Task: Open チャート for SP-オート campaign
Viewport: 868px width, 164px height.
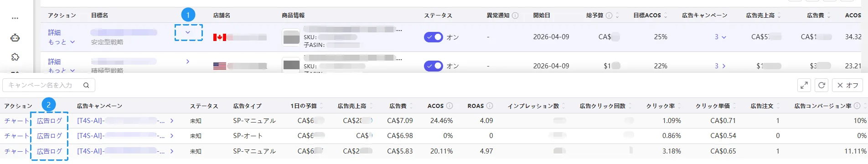Action: (16, 136)
